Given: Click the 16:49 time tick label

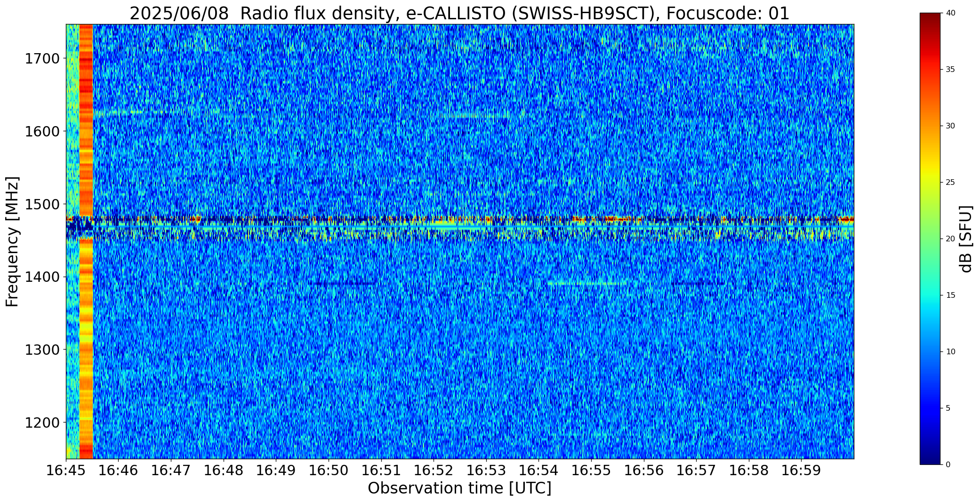Looking at the screenshot, I should click(x=276, y=470).
